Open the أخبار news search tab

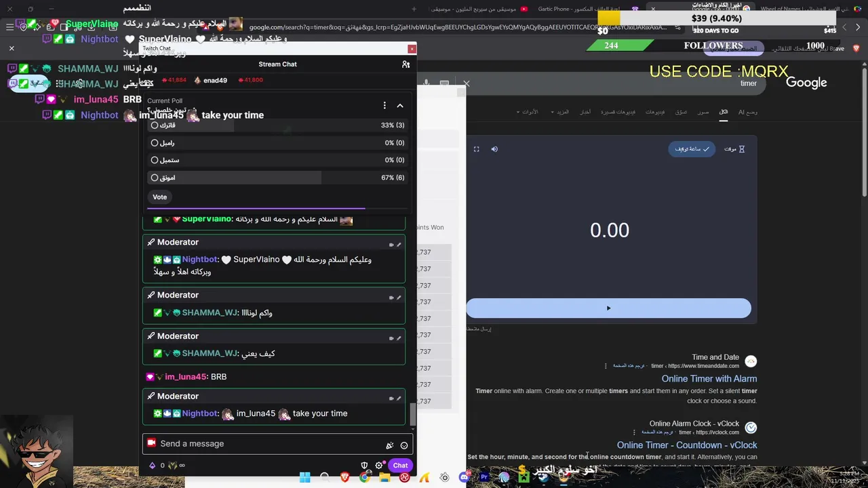[x=585, y=112]
